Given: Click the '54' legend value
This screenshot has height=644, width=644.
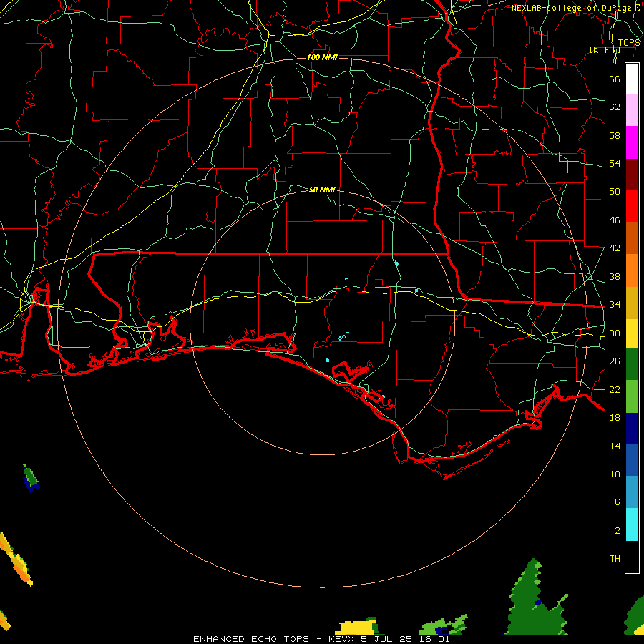Looking at the screenshot, I should 615,163.
